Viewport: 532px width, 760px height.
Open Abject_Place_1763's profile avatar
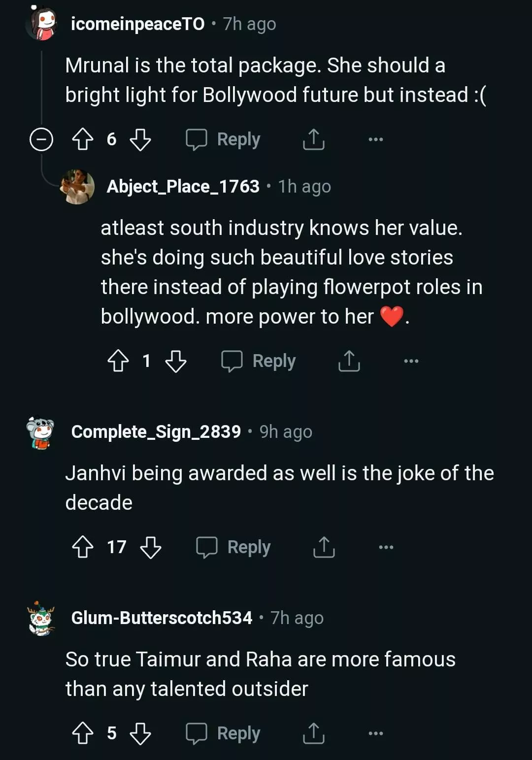pos(77,187)
